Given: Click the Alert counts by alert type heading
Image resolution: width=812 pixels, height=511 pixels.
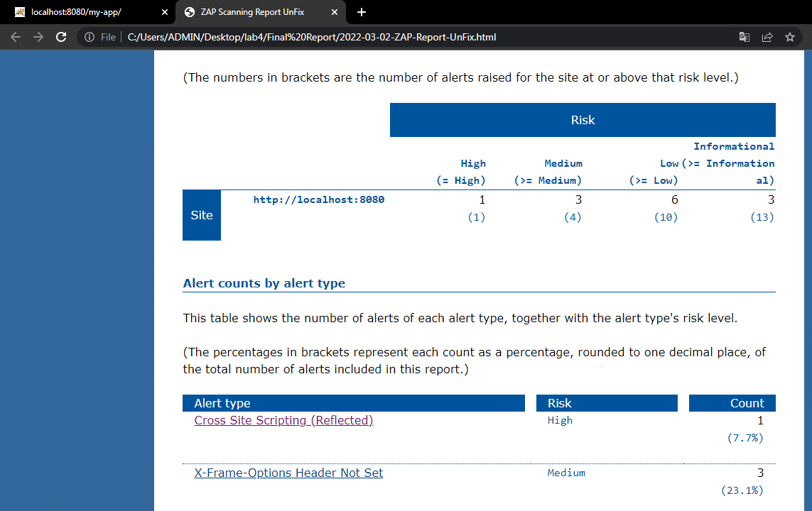Looking at the screenshot, I should click(x=264, y=282).
